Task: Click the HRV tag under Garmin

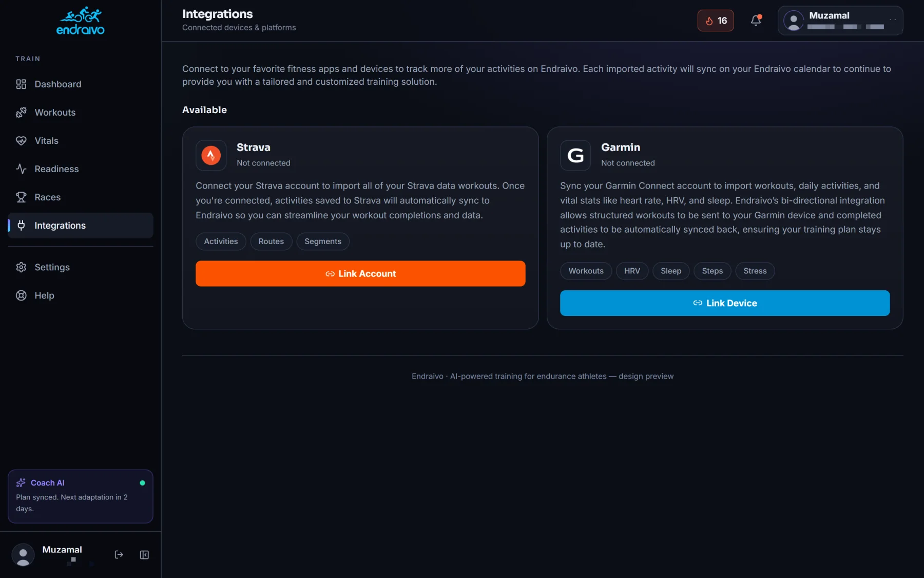Action: point(632,271)
